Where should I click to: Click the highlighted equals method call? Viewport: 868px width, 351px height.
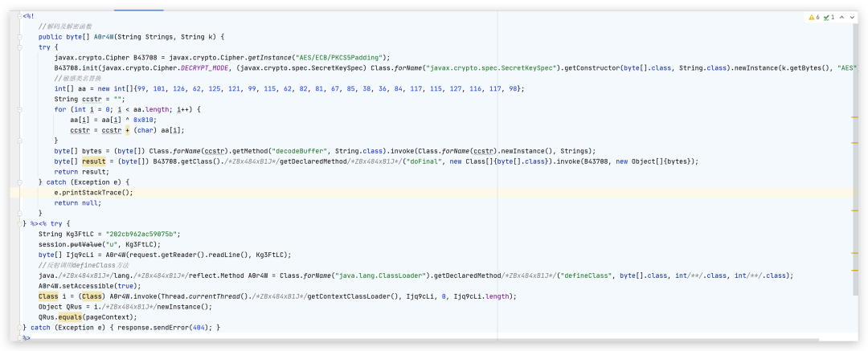[70, 317]
